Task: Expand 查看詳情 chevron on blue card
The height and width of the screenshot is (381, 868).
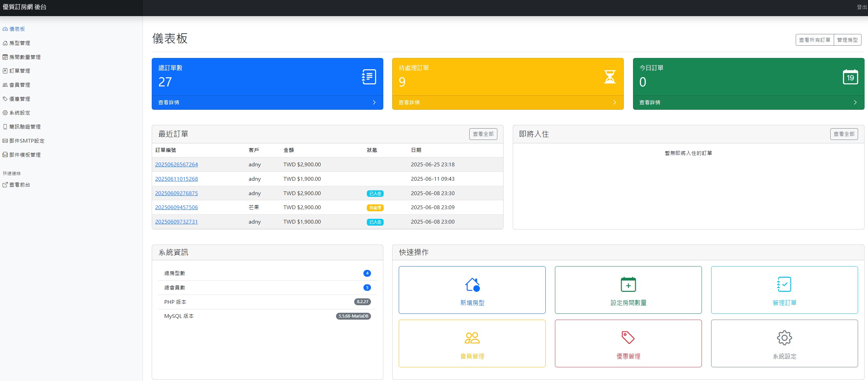Action: point(374,103)
